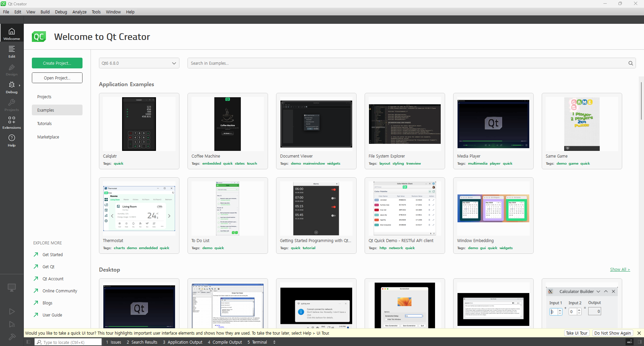
Task: Open the Window Embedding example thumbnail
Action: coord(493,209)
